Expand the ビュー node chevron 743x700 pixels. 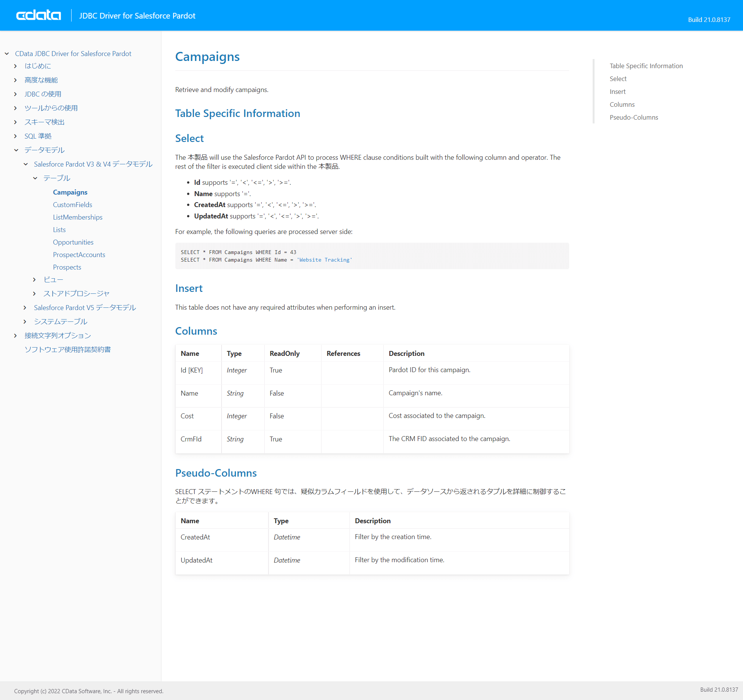pyautogui.click(x=34, y=280)
